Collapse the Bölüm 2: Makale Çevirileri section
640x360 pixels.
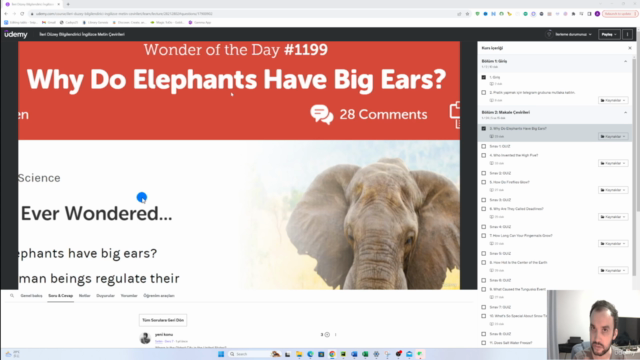625,113
